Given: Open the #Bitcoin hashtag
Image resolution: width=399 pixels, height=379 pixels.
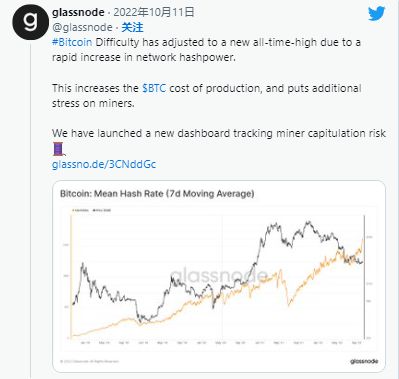Looking at the screenshot, I should 72,42.
